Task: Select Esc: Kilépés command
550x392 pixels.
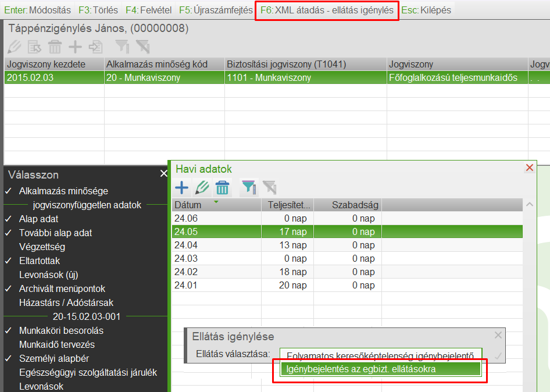Action: click(426, 10)
